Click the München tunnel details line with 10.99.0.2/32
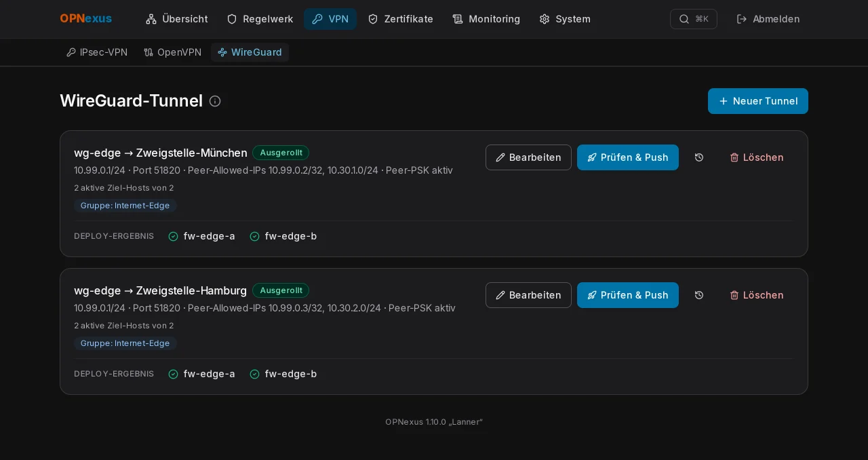The image size is (868, 460). coord(263,170)
